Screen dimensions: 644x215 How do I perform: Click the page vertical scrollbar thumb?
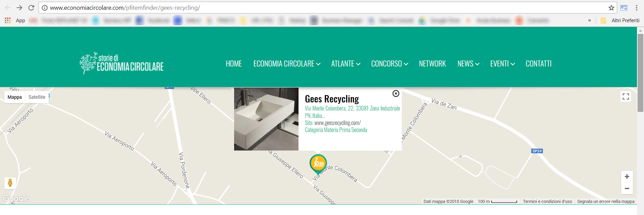click(x=640, y=73)
